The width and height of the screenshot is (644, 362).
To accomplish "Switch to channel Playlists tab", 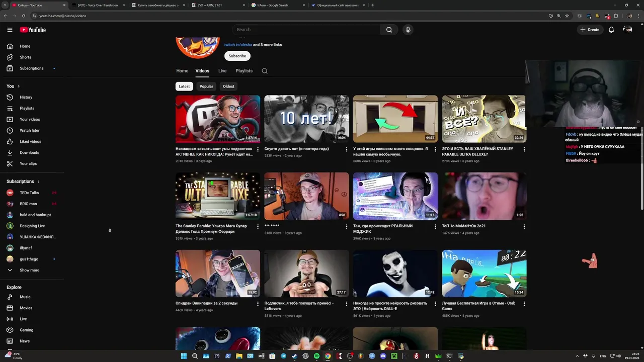I will coord(244,71).
